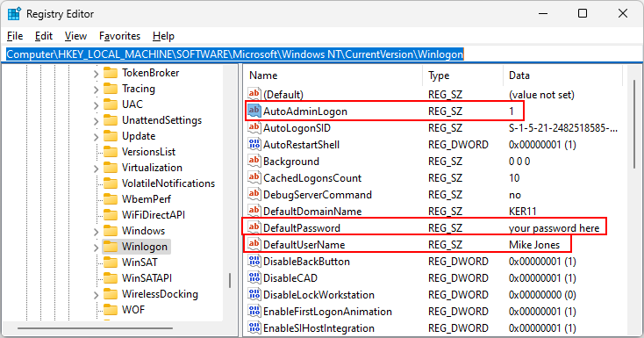Click the UAC folder icon
This screenshot has height=338, width=644.
[111, 104]
